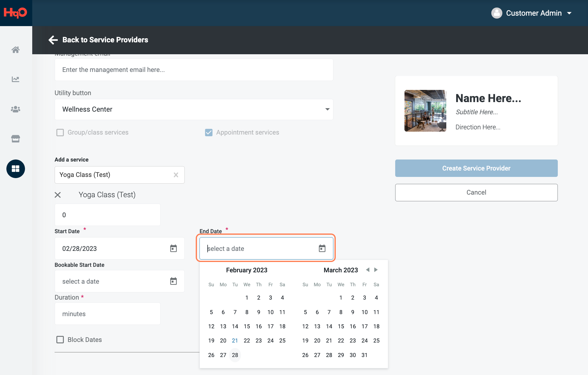Open the Bookable Start Date calendar icon
The height and width of the screenshot is (375, 588).
[x=173, y=281]
